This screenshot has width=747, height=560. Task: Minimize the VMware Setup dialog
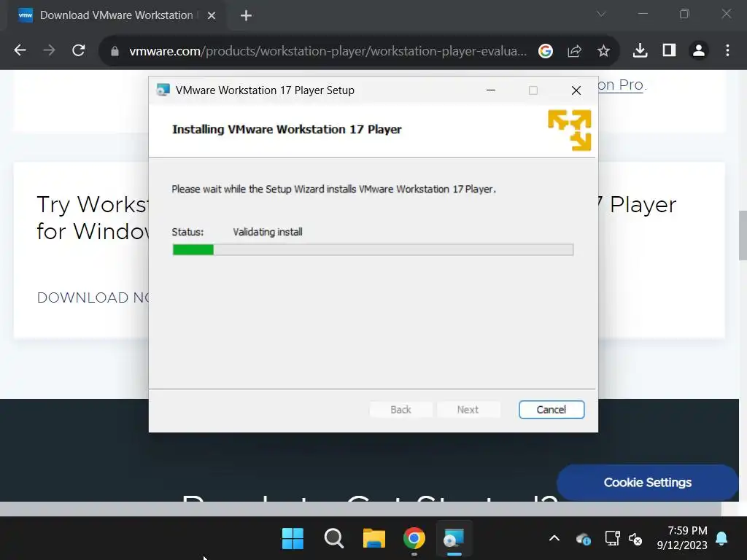[491, 90]
